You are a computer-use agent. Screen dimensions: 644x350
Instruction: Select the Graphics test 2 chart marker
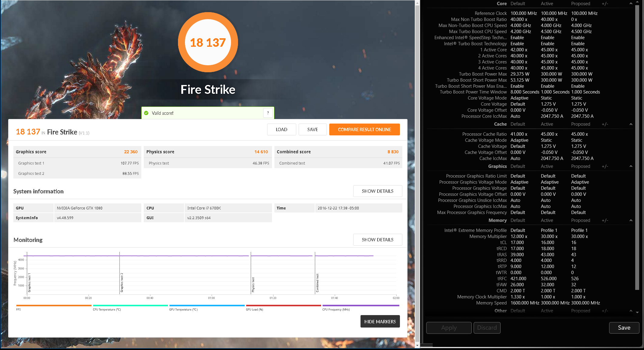122,282
